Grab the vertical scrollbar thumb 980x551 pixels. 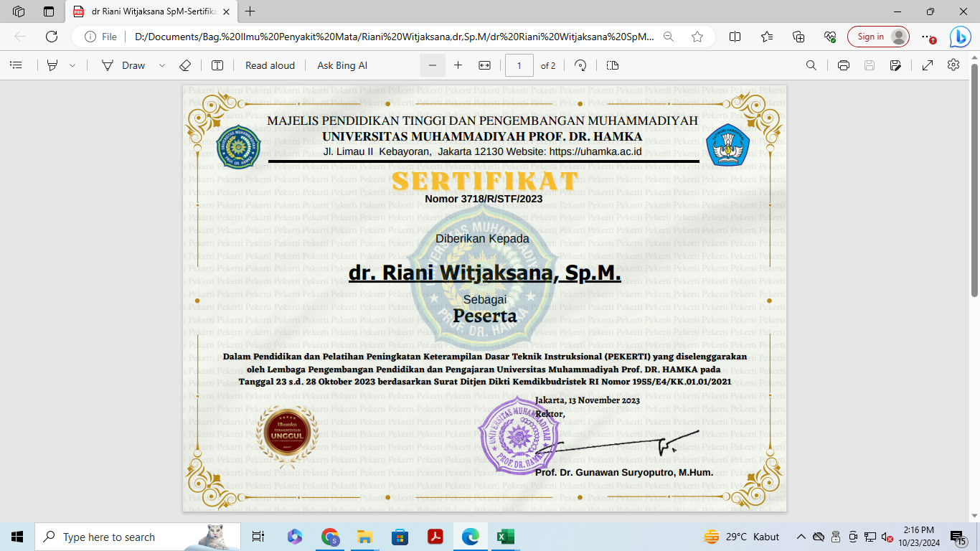pos(974,180)
